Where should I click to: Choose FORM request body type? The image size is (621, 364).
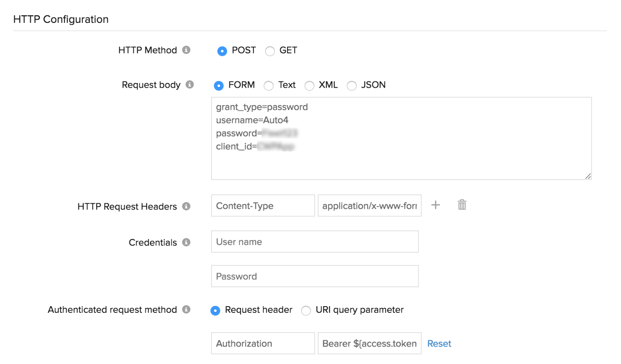pyautogui.click(x=219, y=85)
